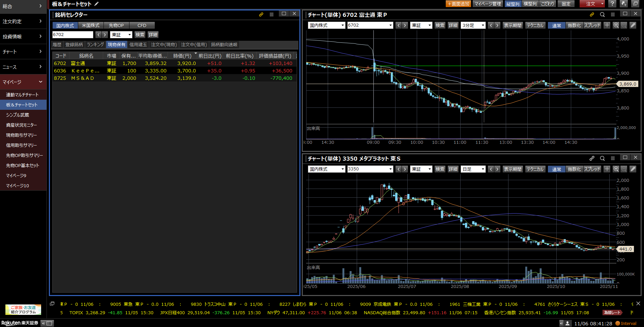Screen dimensions: 644x327
Task: Open the 3分足 timeframe dropdown
Action: coord(473,25)
